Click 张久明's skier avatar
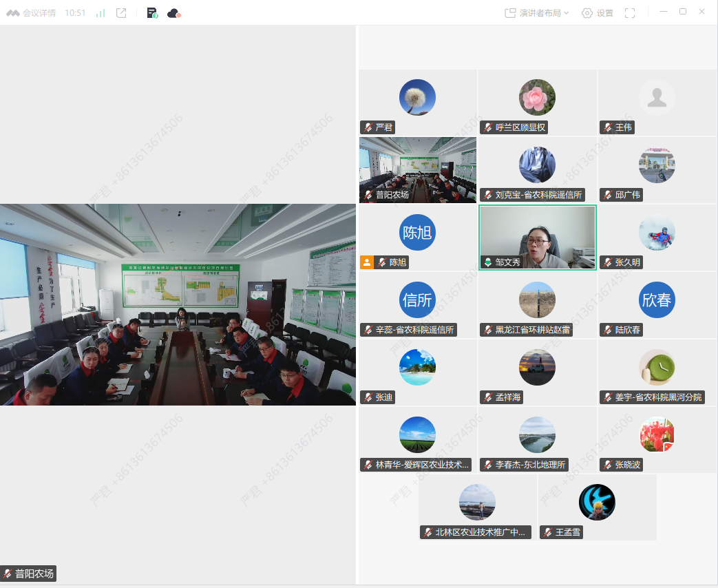 (x=657, y=233)
